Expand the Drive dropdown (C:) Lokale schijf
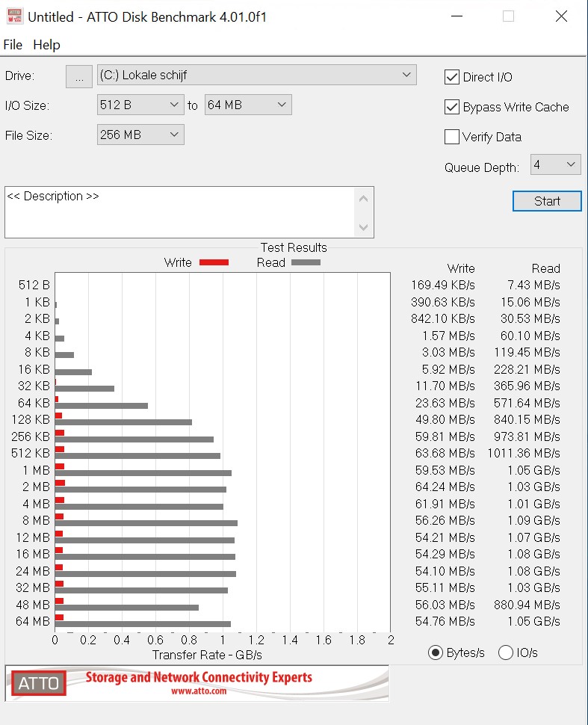The height and width of the screenshot is (725, 588). pos(256,75)
